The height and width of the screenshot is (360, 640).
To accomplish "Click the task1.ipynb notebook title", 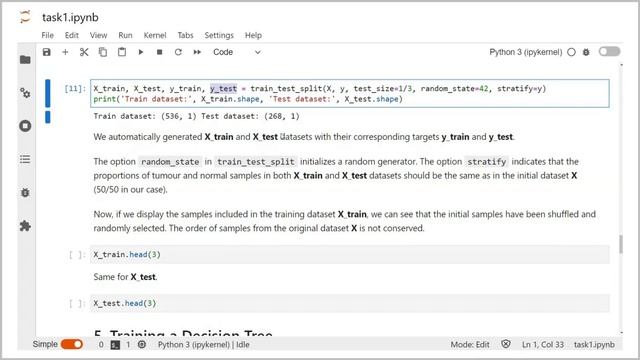I will (x=70, y=18).
